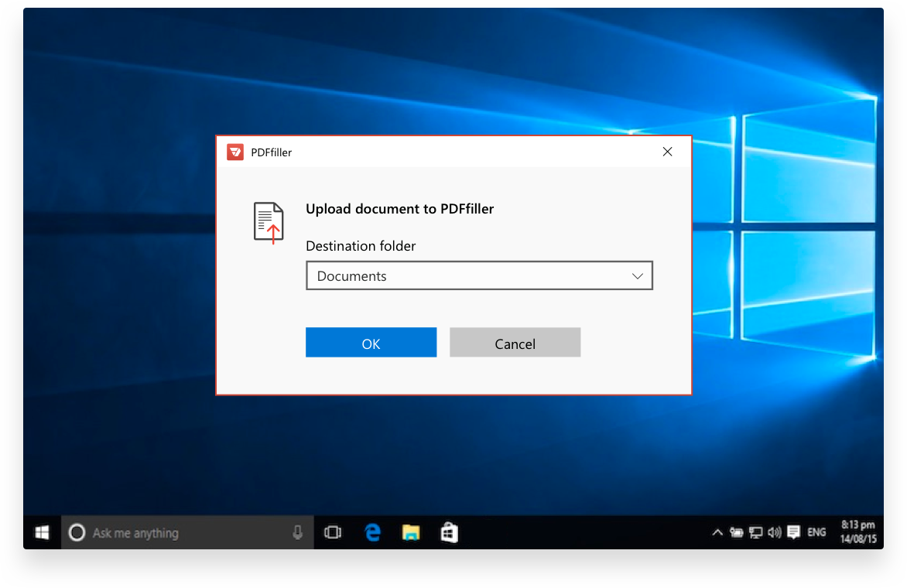Click the upload document icon
The image size is (907, 588).
[269, 223]
